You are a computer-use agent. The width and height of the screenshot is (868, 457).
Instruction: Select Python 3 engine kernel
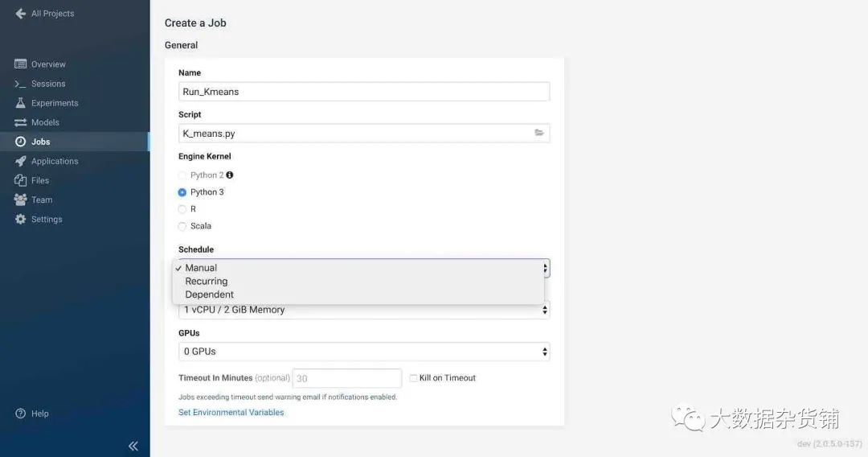click(x=182, y=192)
